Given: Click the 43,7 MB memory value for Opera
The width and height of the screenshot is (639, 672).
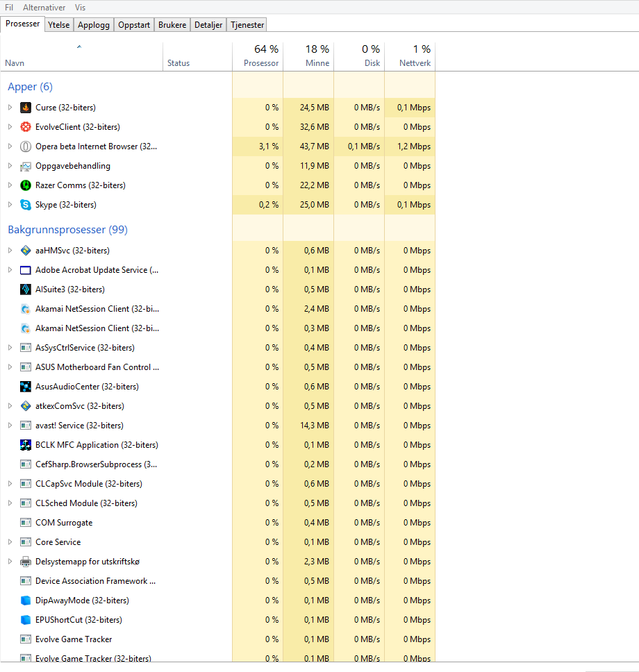Looking at the screenshot, I should (x=315, y=146).
